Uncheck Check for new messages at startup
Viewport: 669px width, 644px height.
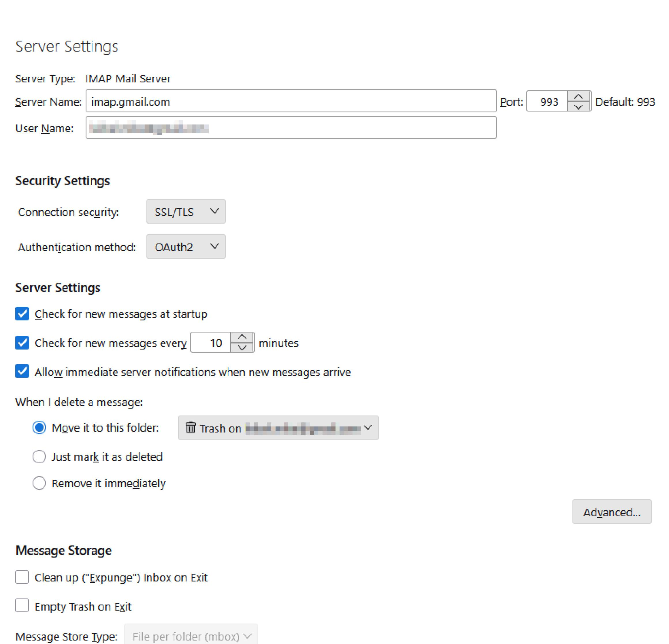click(x=22, y=313)
